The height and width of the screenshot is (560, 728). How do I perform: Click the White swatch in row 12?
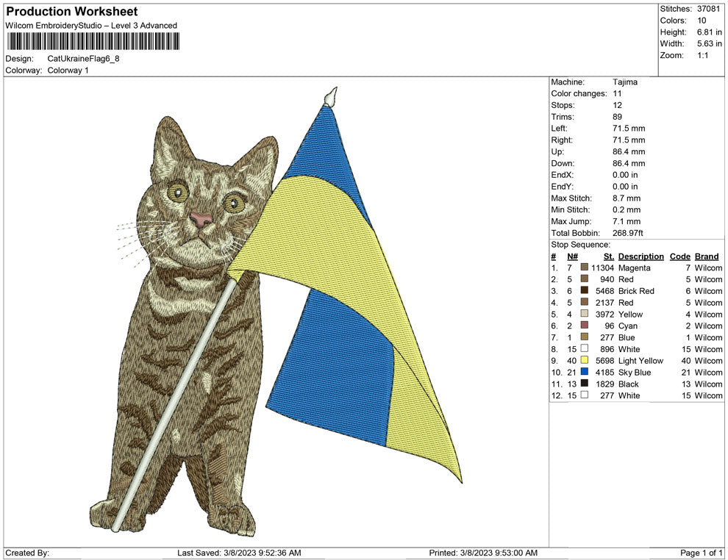tap(585, 395)
